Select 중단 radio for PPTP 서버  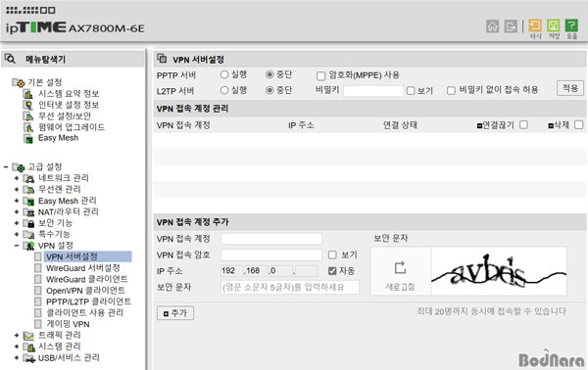coord(269,74)
